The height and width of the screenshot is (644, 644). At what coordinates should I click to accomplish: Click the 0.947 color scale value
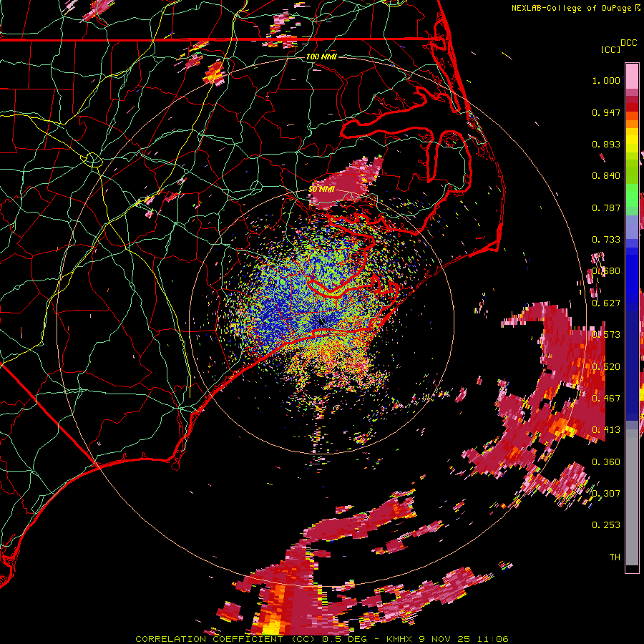(x=606, y=112)
